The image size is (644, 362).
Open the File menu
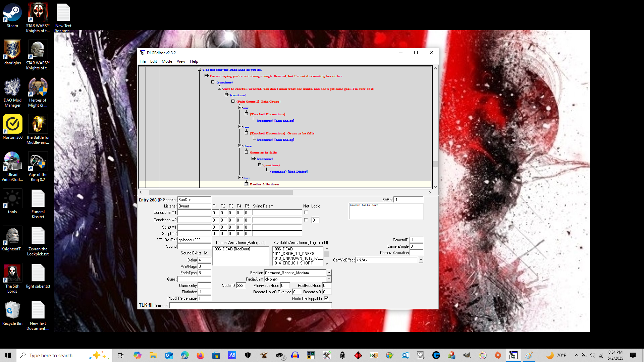[143, 61]
